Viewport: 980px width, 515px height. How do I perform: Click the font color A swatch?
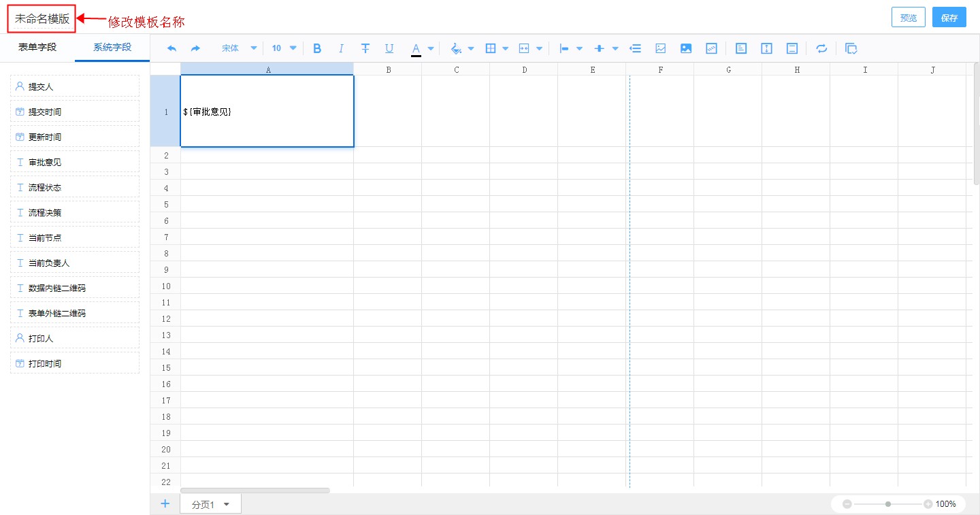pos(416,49)
